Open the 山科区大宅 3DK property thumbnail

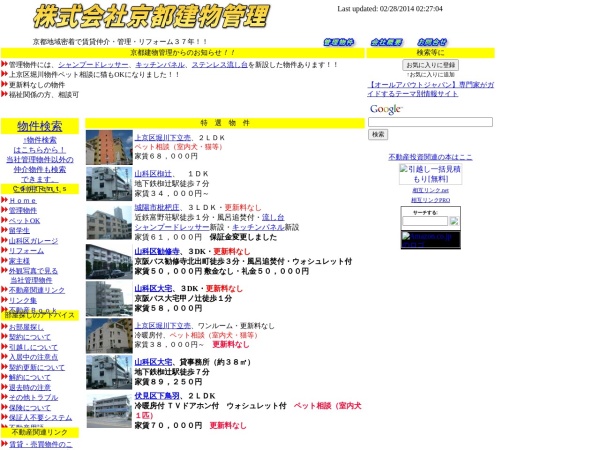(109, 298)
